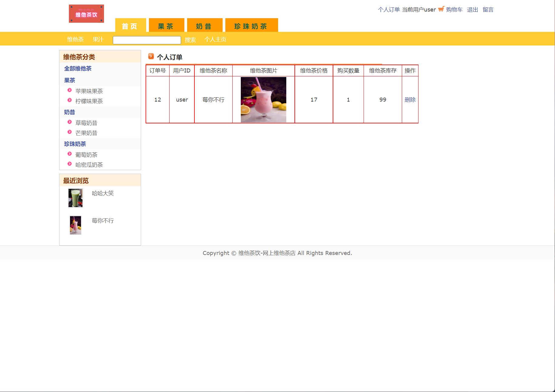Screen dimensions: 555x392
Task: Switch to the 果茶 tab
Action: pyautogui.click(x=166, y=26)
